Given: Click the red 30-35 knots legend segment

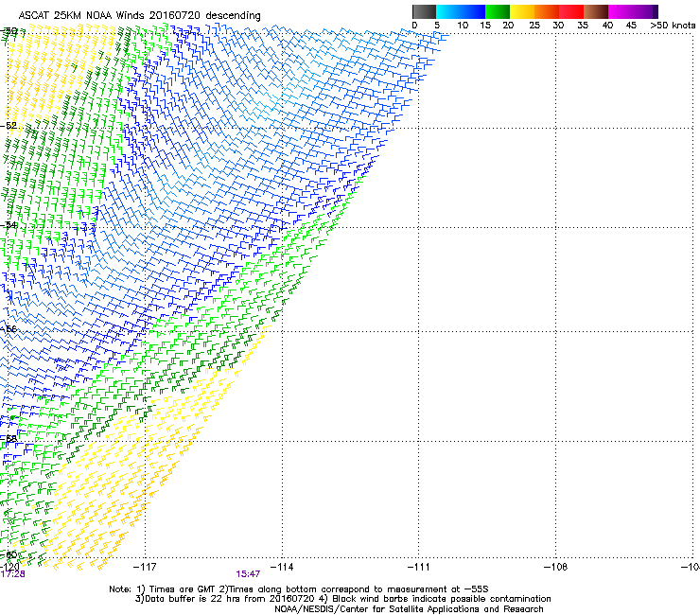Looking at the screenshot, I should pos(571,11).
